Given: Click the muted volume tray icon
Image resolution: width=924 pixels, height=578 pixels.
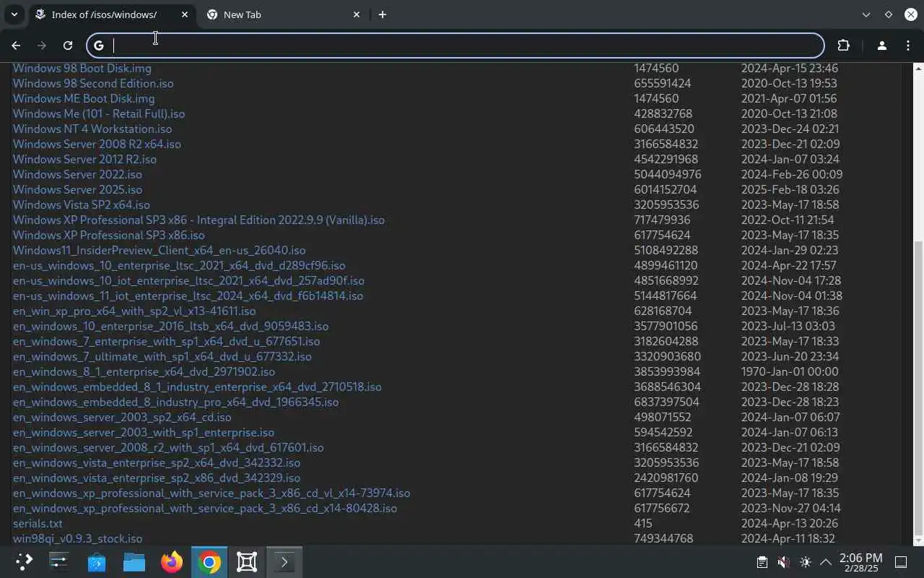Looking at the screenshot, I should click(783, 562).
